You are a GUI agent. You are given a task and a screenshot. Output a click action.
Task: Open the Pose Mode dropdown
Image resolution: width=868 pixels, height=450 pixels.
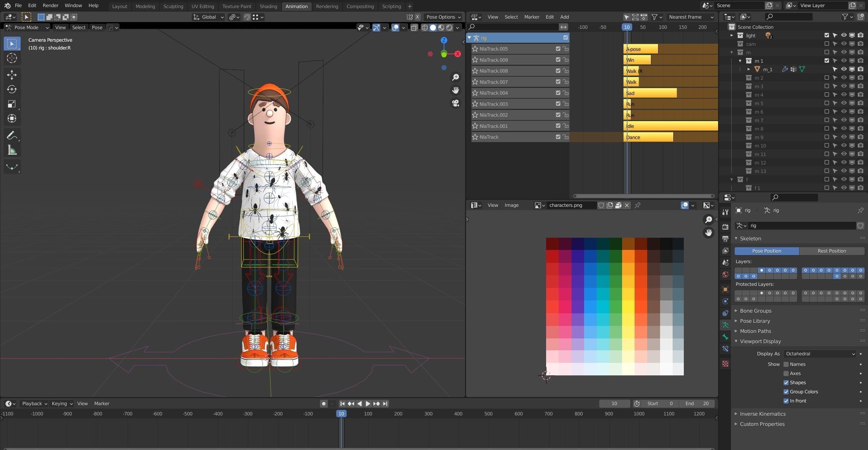coord(27,27)
